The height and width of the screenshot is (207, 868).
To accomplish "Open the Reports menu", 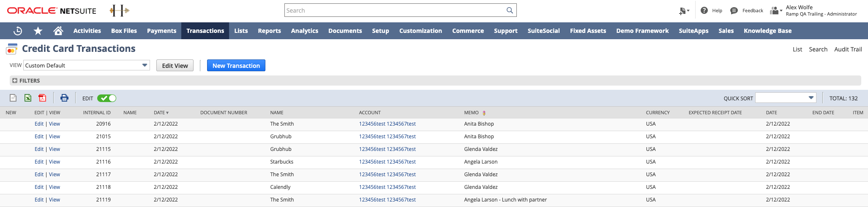I will (269, 31).
